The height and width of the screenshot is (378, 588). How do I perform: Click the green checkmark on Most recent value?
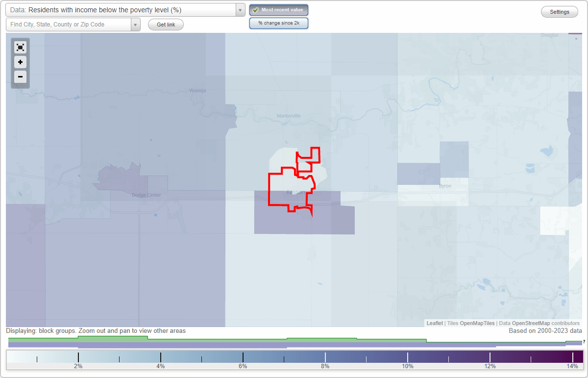click(x=255, y=9)
